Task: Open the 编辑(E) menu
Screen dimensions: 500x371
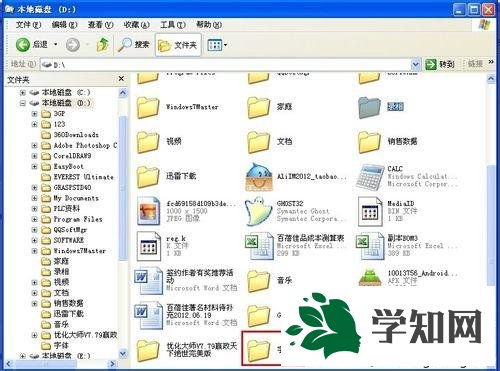Action: [64, 25]
